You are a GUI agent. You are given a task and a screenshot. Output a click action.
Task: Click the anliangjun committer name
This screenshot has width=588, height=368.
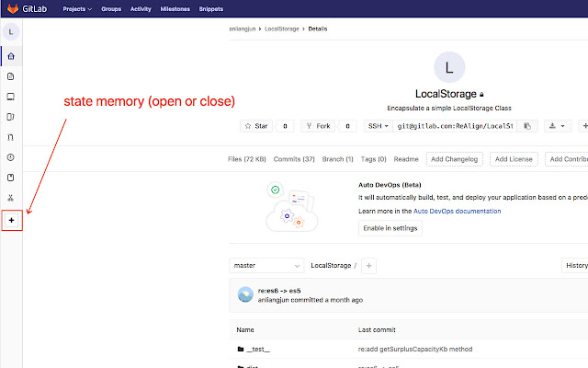[274, 300]
